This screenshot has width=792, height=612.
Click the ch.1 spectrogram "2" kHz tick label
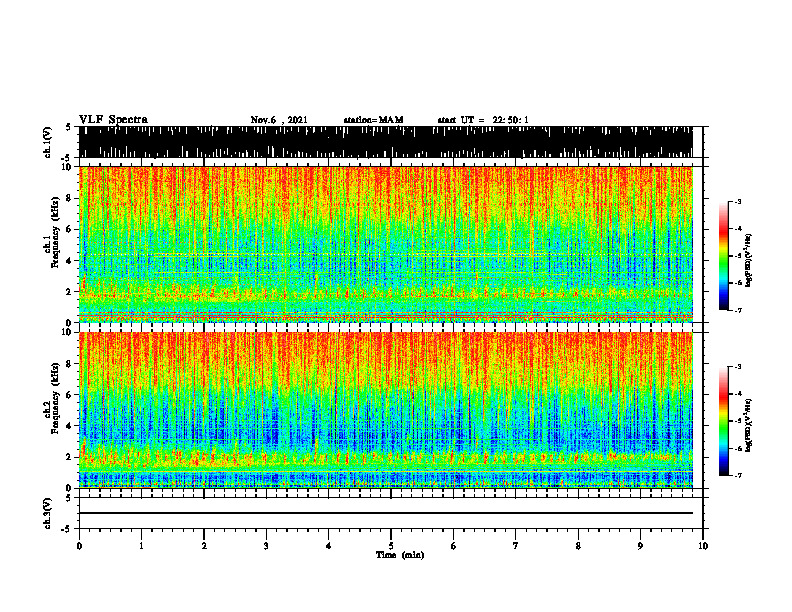(69, 292)
